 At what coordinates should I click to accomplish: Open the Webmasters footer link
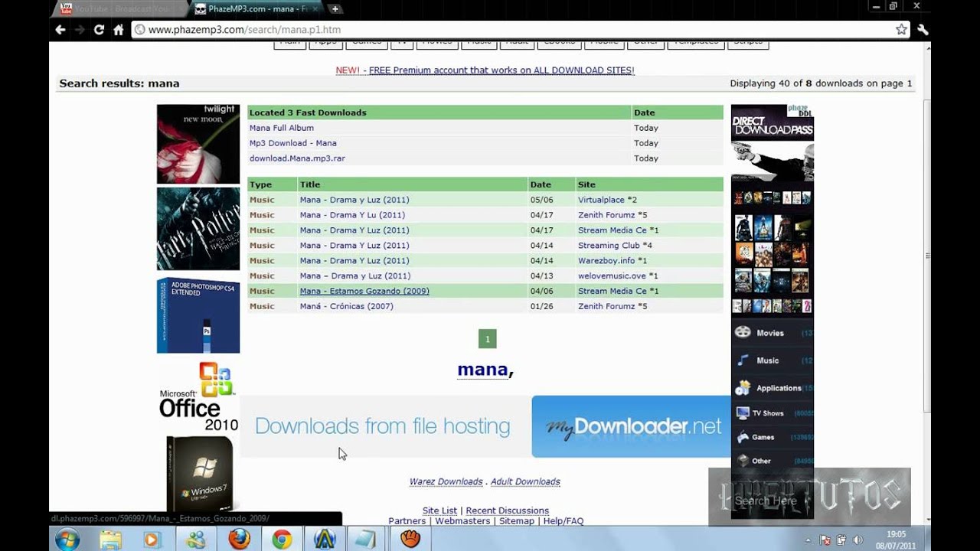click(x=462, y=521)
